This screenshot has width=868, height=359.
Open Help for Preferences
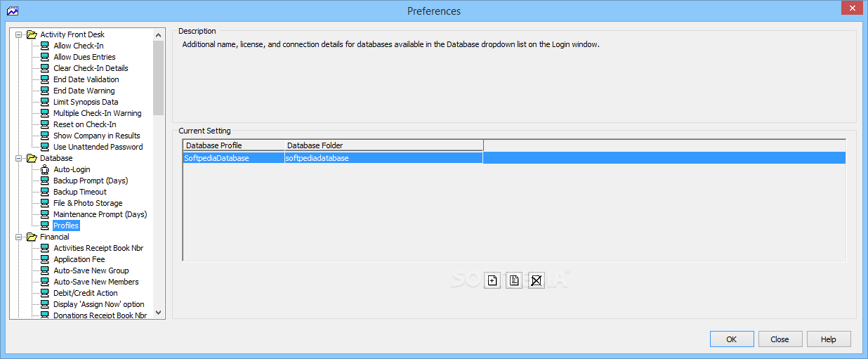tap(829, 339)
